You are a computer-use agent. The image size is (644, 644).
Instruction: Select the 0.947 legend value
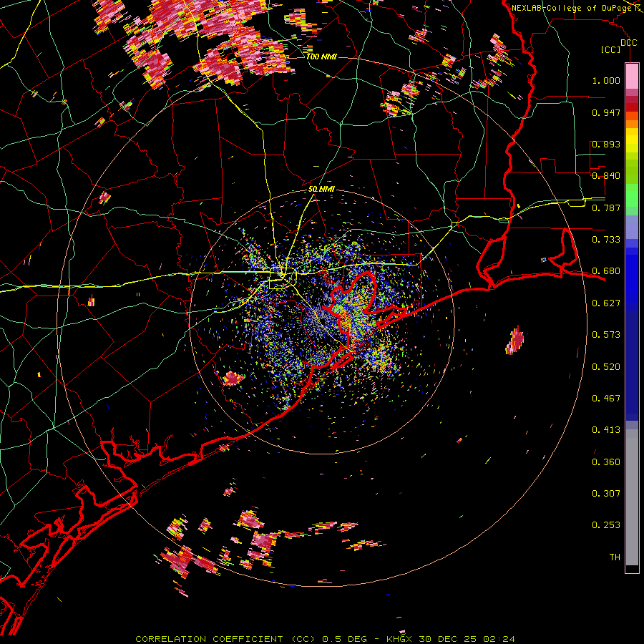pyautogui.click(x=606, y=112)
